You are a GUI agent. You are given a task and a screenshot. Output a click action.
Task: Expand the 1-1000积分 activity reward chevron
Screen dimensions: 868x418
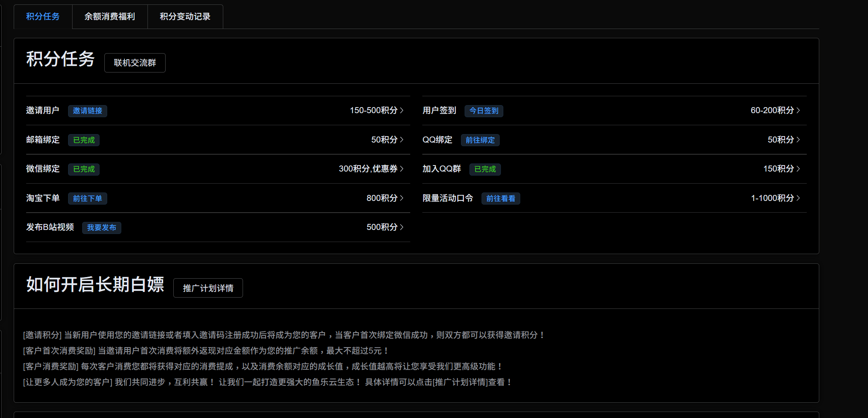coord(798,198)
